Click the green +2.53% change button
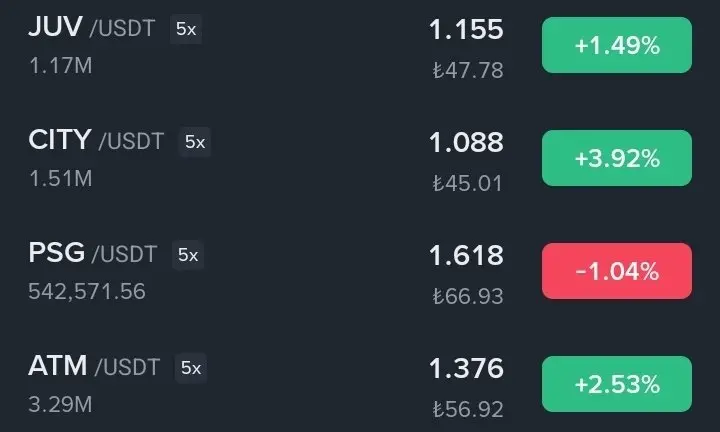 tap(617, 384)
